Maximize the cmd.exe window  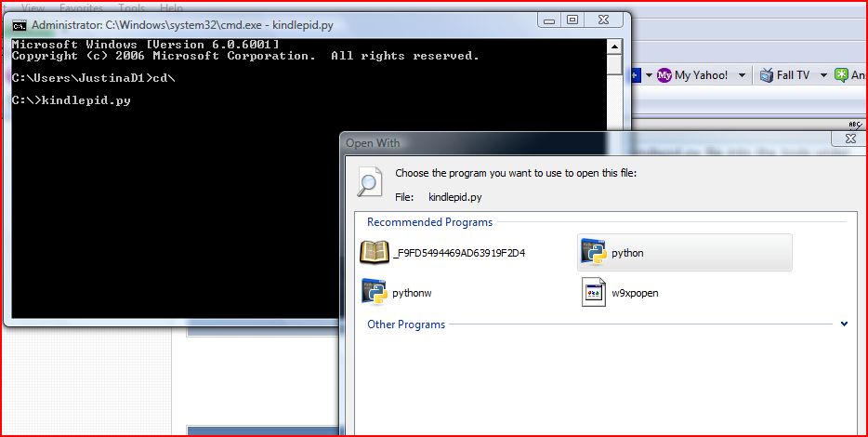click(572, 20)
